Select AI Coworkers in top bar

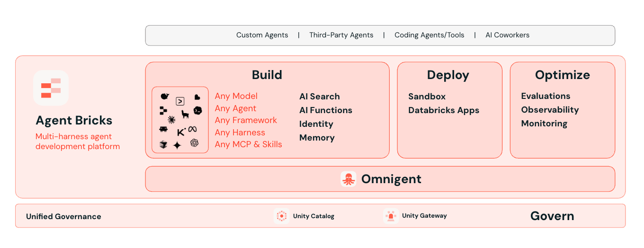[508, 35]
